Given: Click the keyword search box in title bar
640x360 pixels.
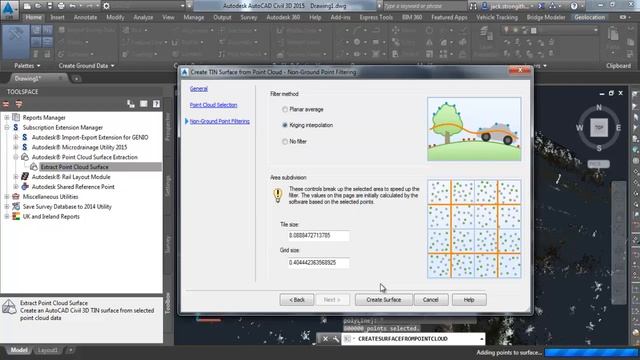Looking at the screenshot, I should [x=424, y=6].
